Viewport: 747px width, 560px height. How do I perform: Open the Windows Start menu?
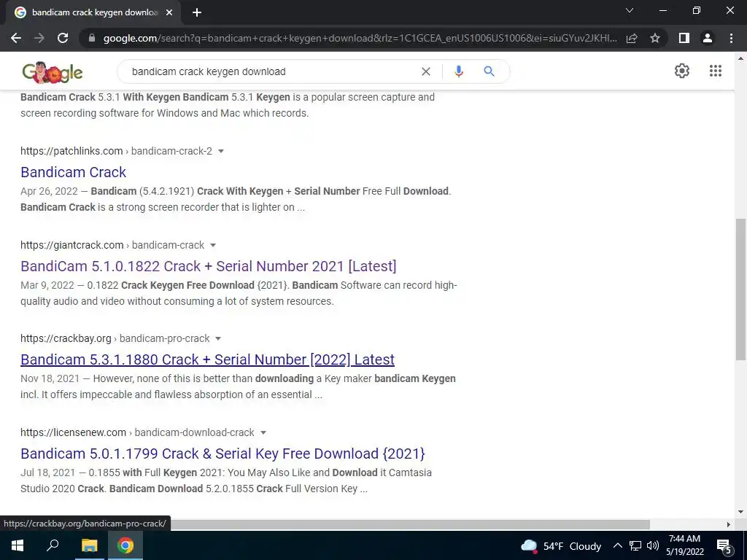click(18, 545)
